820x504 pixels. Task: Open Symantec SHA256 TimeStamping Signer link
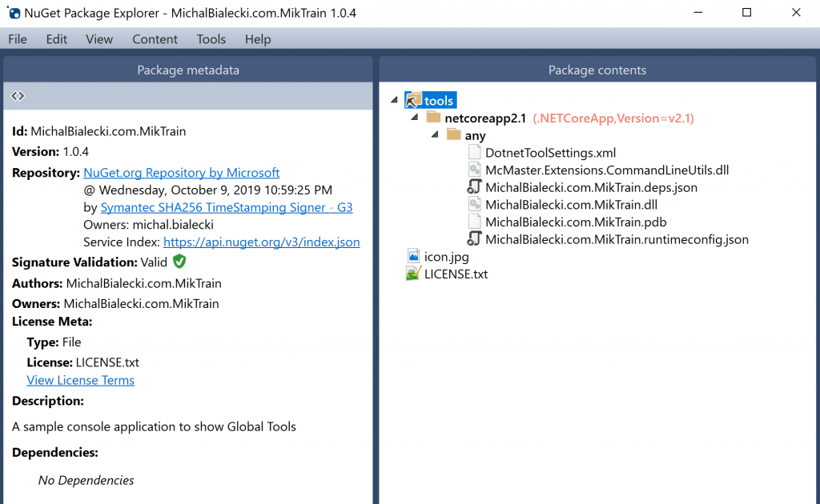click(227, 207)
